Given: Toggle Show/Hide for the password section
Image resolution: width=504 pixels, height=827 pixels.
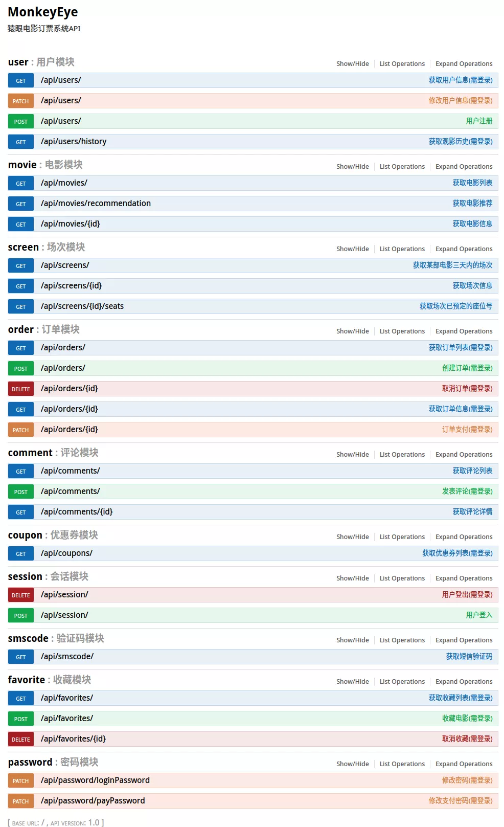Looking at the screenshot, I should 353,764.
